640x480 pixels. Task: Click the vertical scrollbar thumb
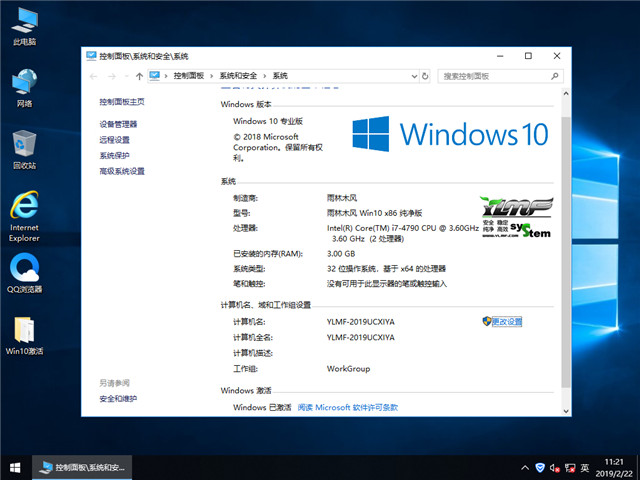[566, 252]
